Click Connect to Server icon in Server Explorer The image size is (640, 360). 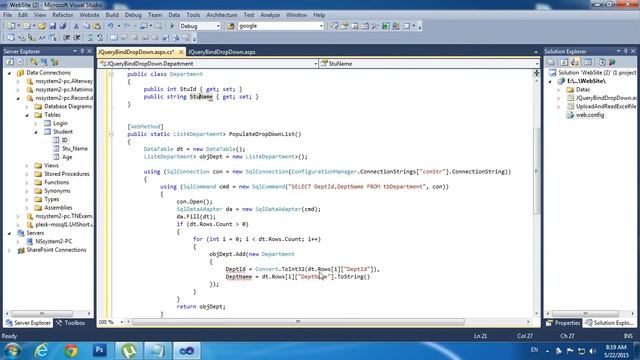click(x=44, y=62)
